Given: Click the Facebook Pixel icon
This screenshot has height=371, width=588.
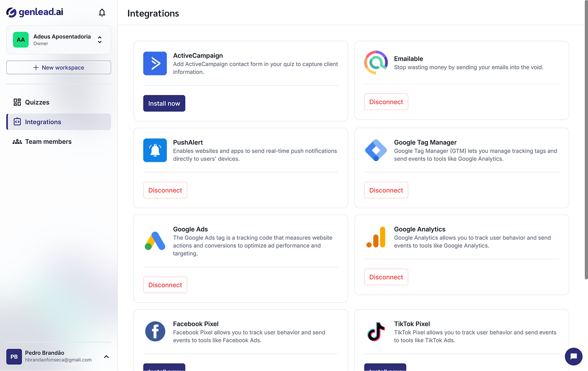Looking at the screenshot, I should (155, 331).
